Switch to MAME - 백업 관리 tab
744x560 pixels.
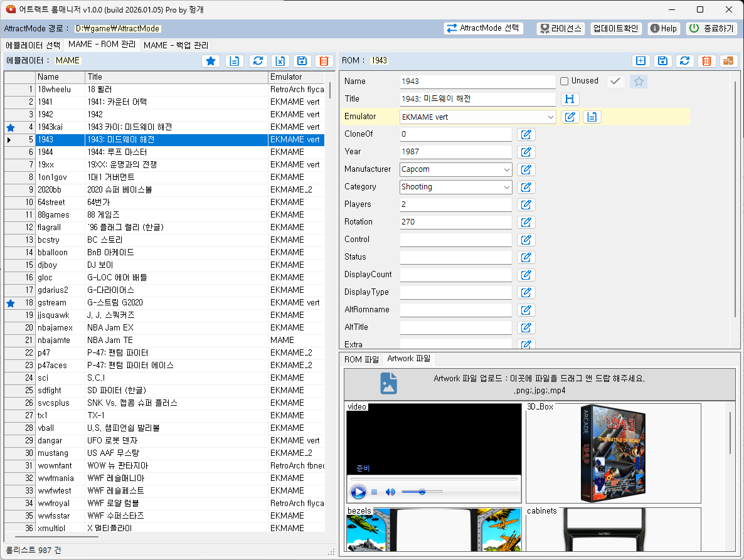coord(176,45)
